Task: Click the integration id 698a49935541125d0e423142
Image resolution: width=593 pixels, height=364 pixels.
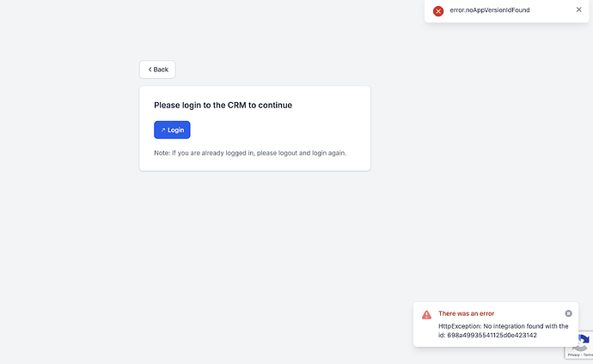Action: tap(492, 335)
